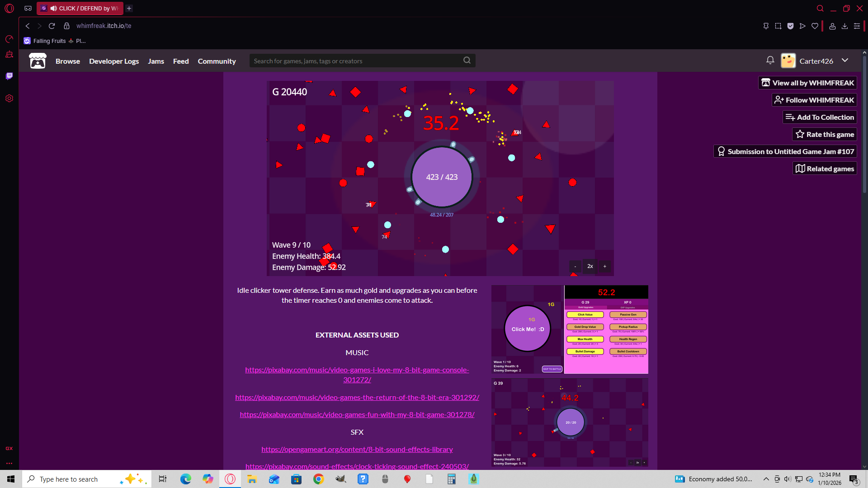Click the itch.io logo icon
Viewport: 868px width, 488px height.
click(38, 61)
